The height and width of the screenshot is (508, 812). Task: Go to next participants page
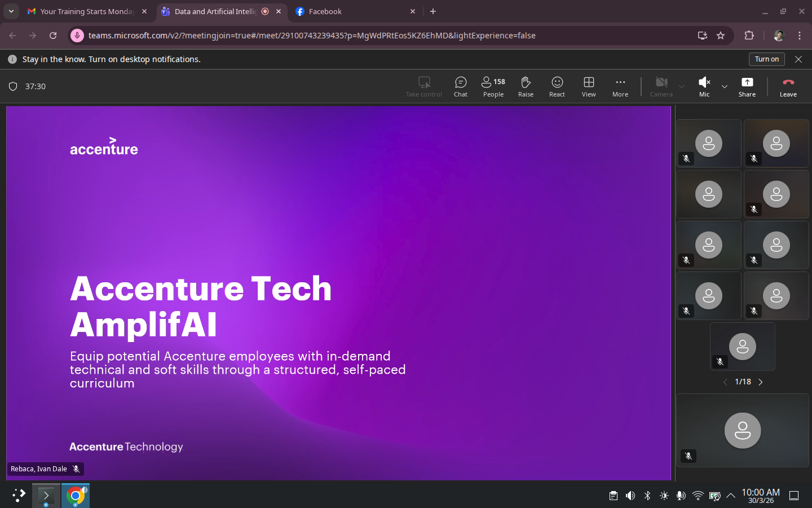[x=761, y=382]
